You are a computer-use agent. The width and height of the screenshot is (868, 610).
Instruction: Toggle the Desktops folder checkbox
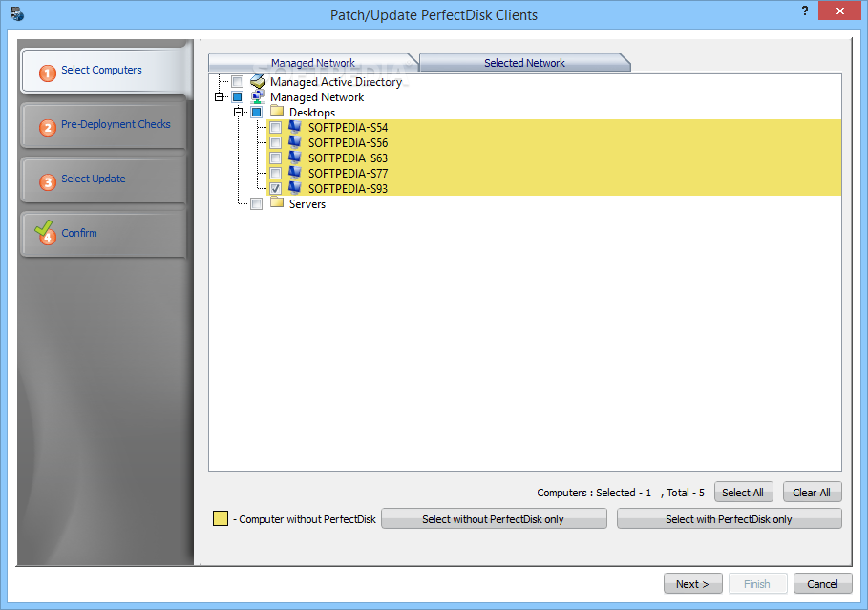[x=256, y=113]
